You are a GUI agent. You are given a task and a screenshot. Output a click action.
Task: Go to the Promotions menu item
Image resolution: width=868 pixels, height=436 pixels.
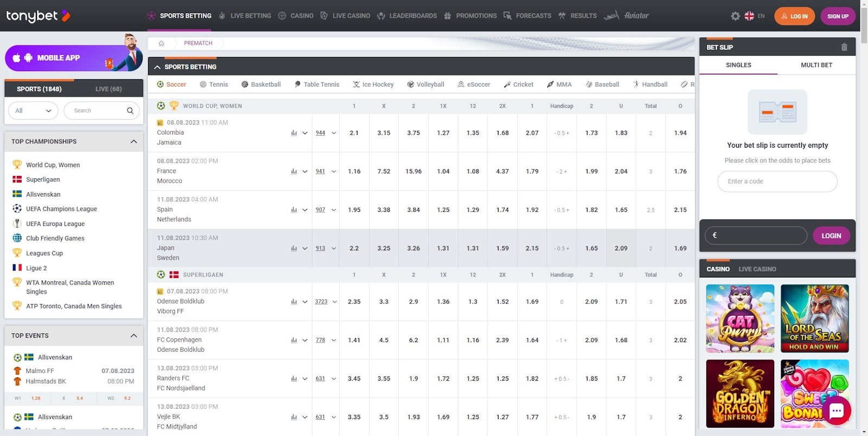pyautogui.click(x=470, y=16)
